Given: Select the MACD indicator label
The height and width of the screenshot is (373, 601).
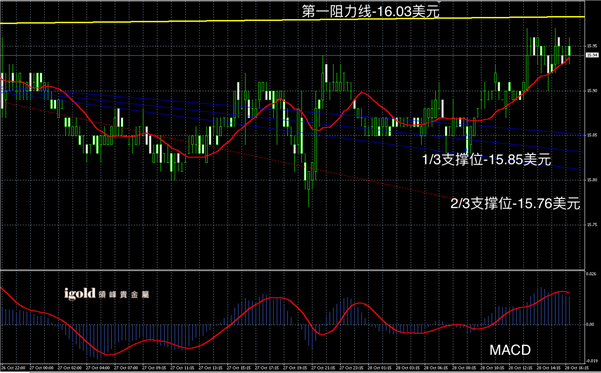Looking at the screenshot, I should (x=510, y=350).
